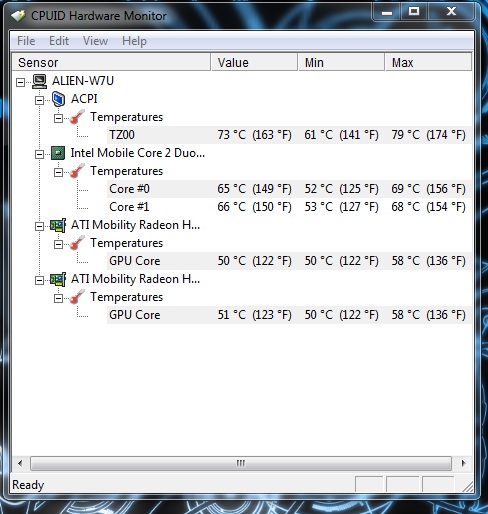Select the Core #0 temperature row
488x514 pixels.
(x=289, y=189)
